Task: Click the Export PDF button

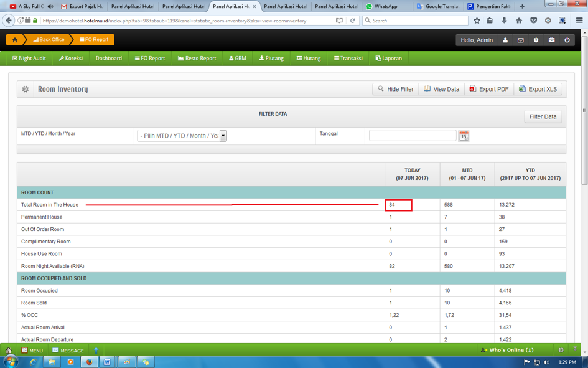Action: pyautogui.click(x=488, y=89)
